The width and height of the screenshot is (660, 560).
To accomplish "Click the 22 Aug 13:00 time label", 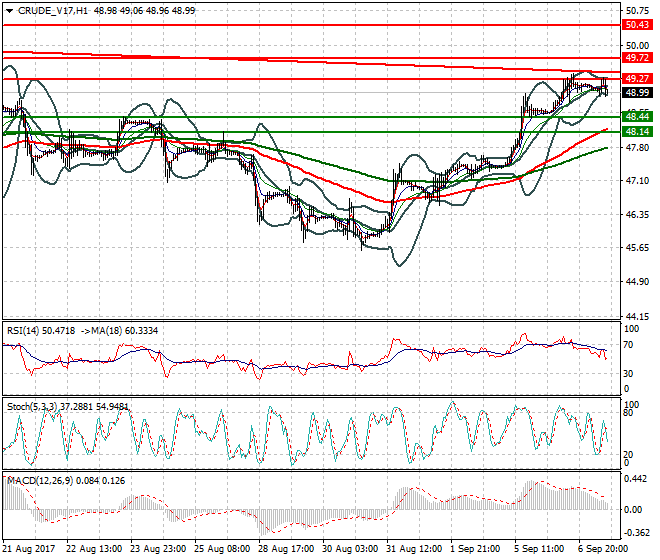I will coord(94,549).
